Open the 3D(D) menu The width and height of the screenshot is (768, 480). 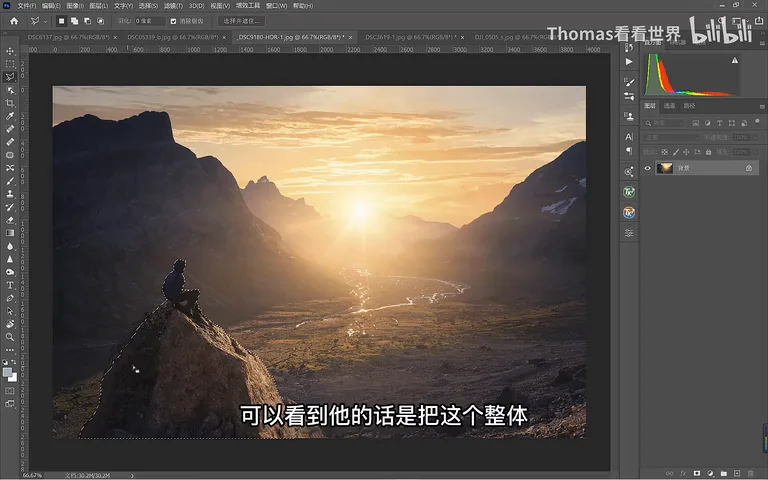[196, 6]
